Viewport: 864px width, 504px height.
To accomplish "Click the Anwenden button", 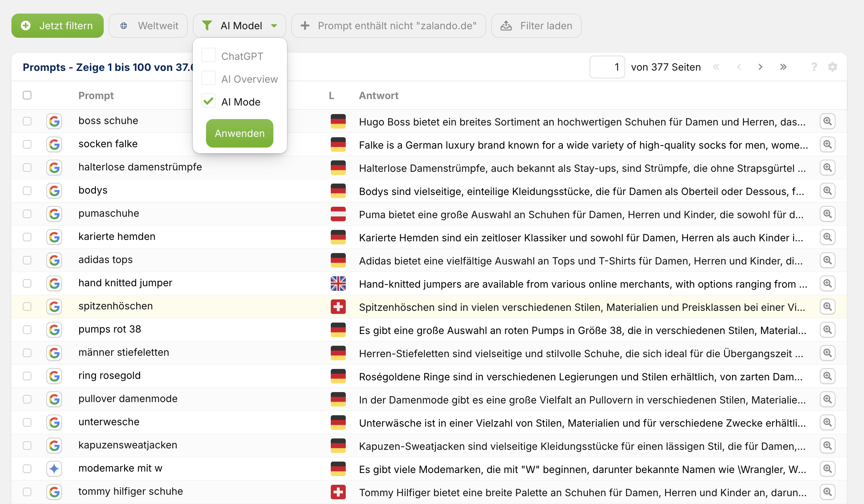I will coord(240,133).
